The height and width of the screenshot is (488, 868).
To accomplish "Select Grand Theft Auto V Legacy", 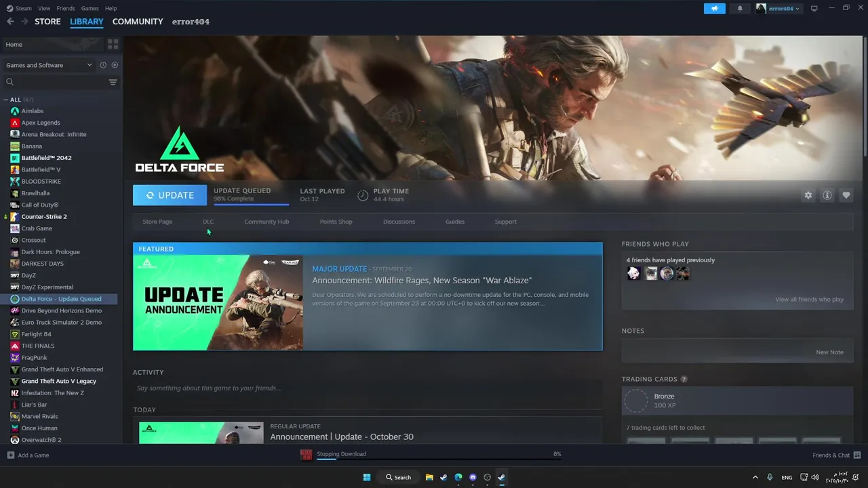I will click(58, 381).
